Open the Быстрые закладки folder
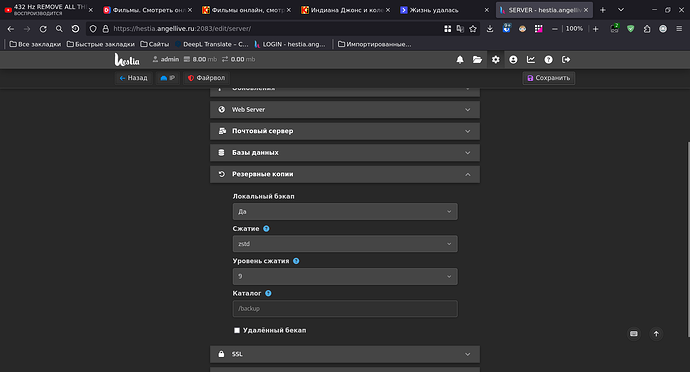The height and width of the screenshot is (372, 690). [x=101, y=44]
